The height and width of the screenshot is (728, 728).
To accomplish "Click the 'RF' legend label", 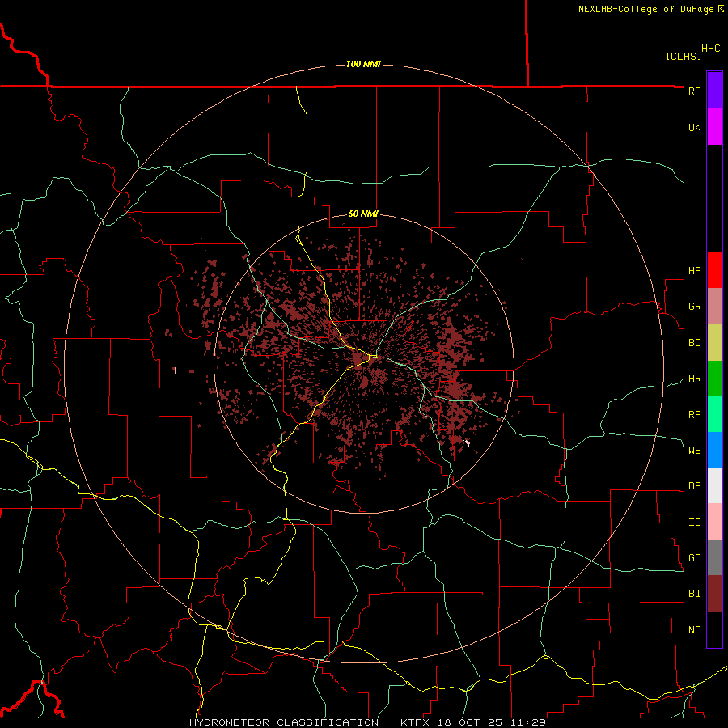I will tap(694, 91).
